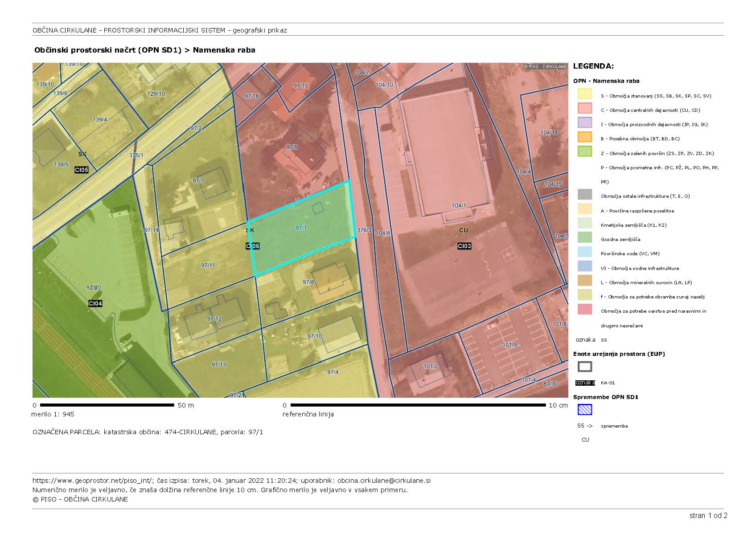This screenshot has height=534, width=756.
Task: Click parcel label 139/10 on the map
Action: (x=45, y=85)
